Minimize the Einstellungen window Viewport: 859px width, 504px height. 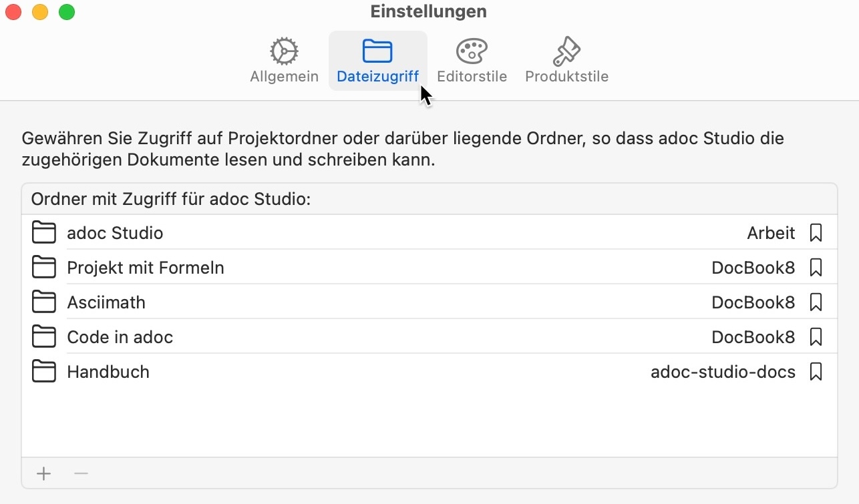40,11
